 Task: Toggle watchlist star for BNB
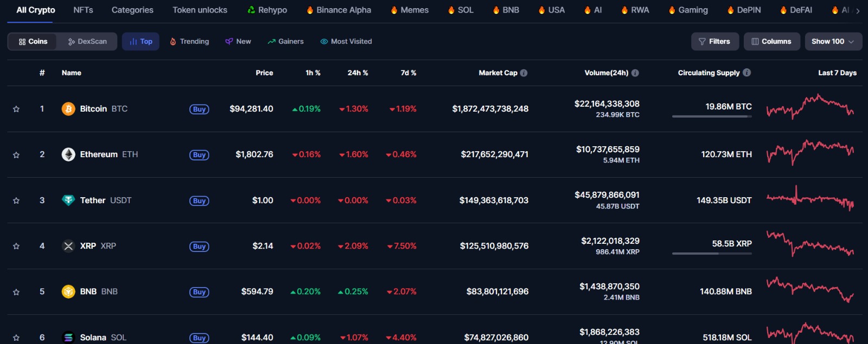[16, 291]
